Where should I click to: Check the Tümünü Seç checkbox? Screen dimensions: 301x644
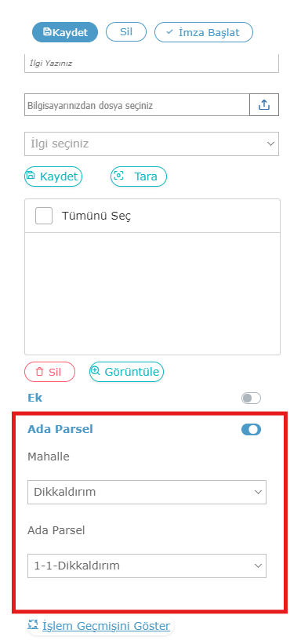point(44,216)
